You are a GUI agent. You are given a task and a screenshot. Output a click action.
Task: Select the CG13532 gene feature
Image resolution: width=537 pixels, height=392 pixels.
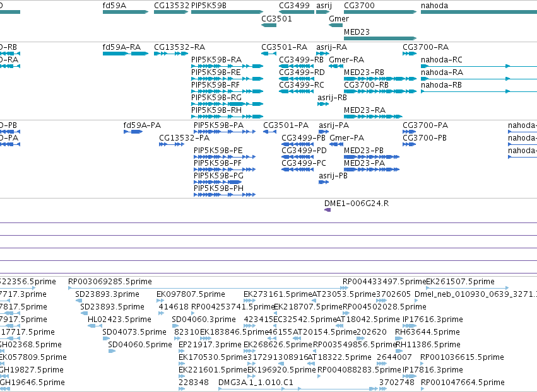click(171, 12)
